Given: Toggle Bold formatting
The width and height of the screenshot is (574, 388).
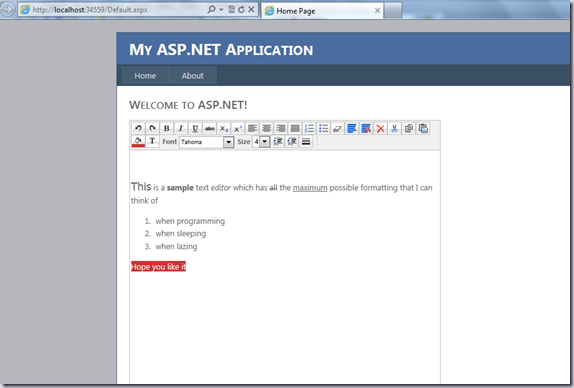Looking at the screenshot, I should (x=167, y=128).
